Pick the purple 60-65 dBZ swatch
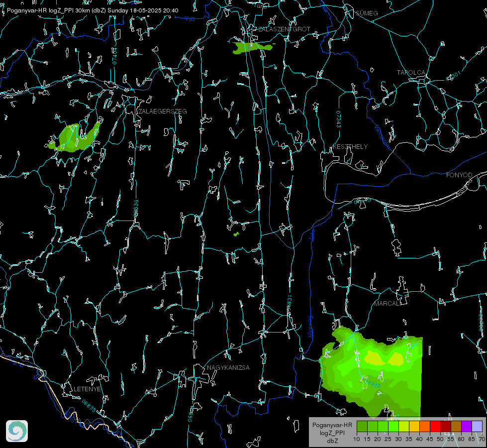487x448 pixels. 467,426
